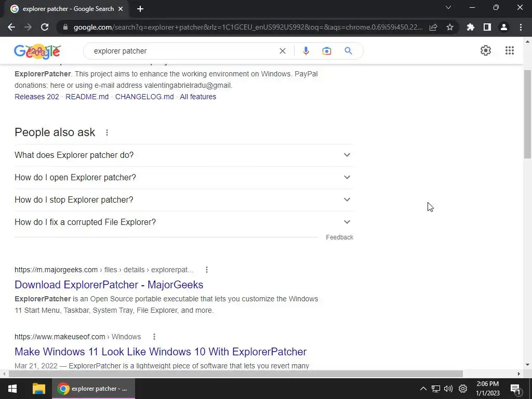Search by image with camera icon

tap(327, 51)
